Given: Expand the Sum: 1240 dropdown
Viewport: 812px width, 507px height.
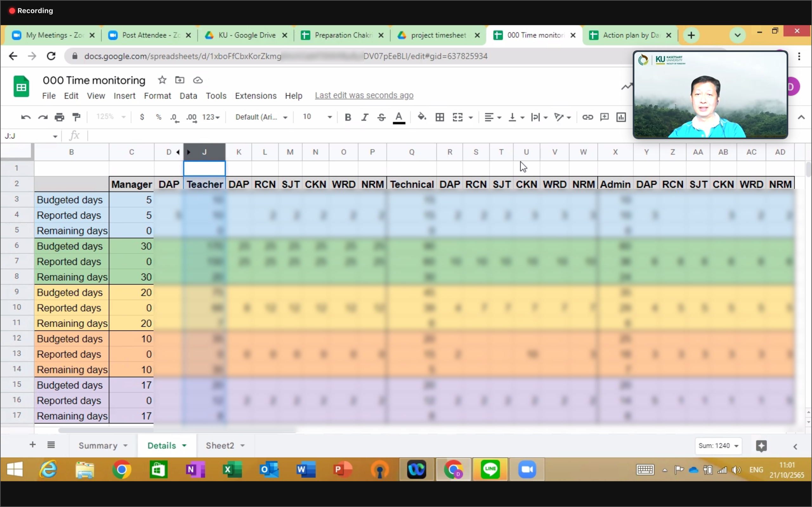Looking at the screenshot, I should [718, 446].
